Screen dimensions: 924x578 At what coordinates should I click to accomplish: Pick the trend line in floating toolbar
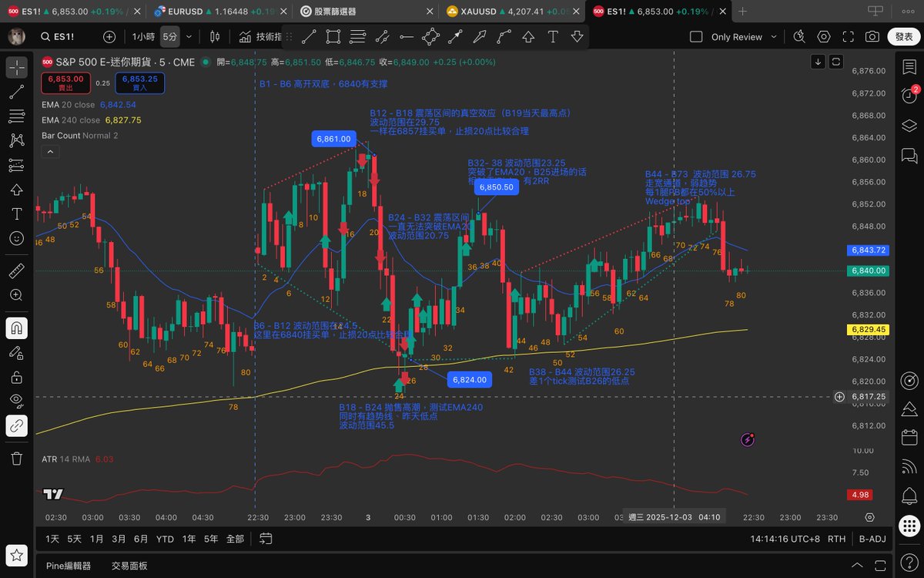tap(308, 37)
